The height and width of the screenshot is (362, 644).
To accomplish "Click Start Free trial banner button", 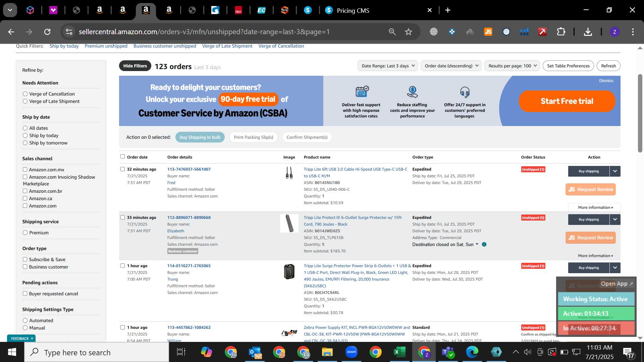I will (x=567, y=101).
